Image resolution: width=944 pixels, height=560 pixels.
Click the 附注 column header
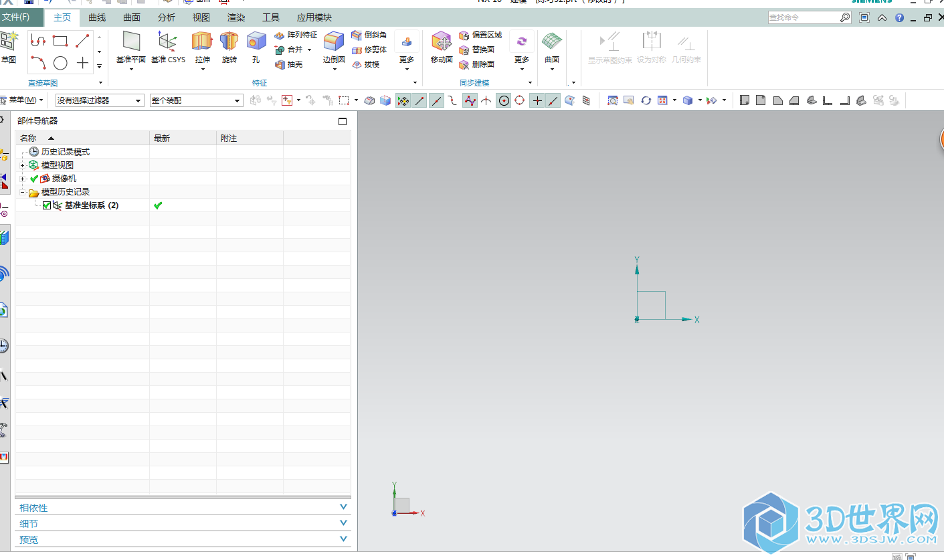pyautogui.click(x=250, y=138)
